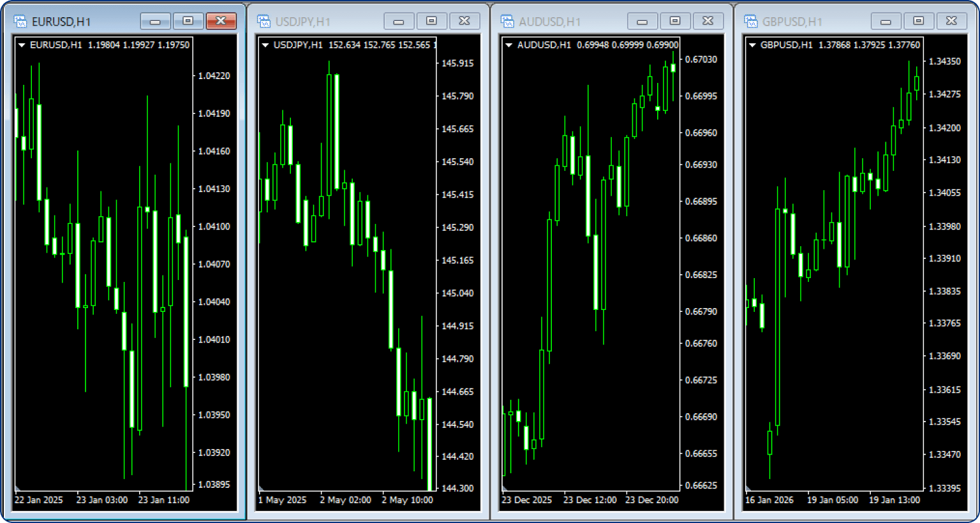Minimize the USDJPY,H1 chart window
Viewport: 980px width, 523px height.
coord(399,21)
